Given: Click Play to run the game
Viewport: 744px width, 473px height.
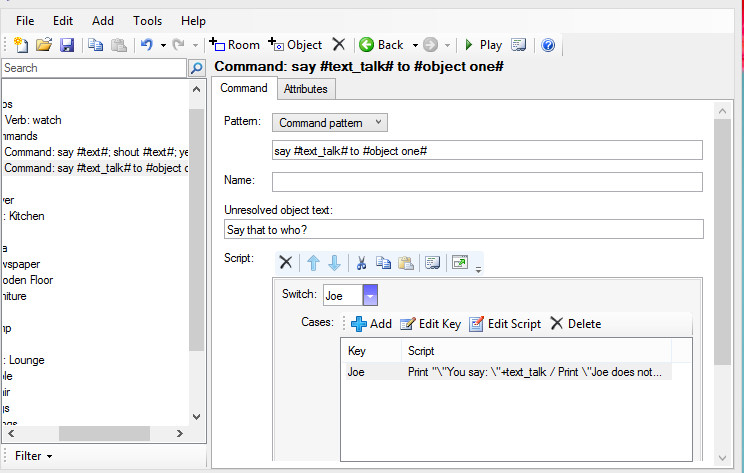Looking at the screenshot, I should pos(481,45).
